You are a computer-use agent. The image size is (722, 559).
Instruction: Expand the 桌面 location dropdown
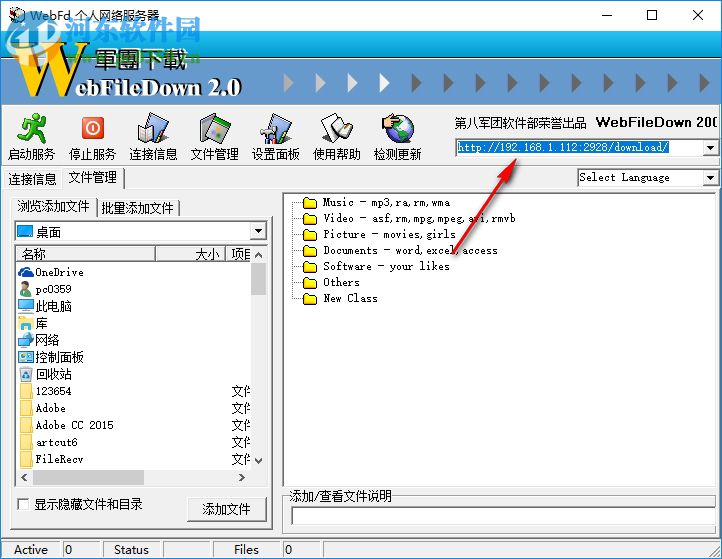pos(259,231)
